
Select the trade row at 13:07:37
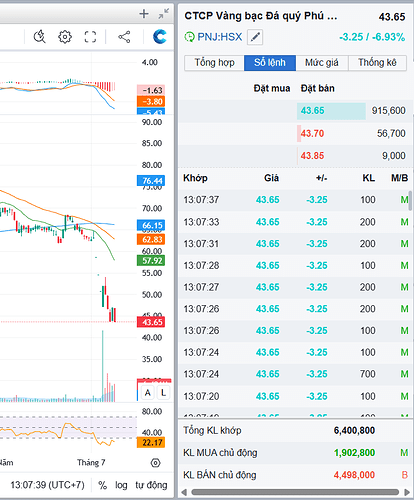coord(294,200)
